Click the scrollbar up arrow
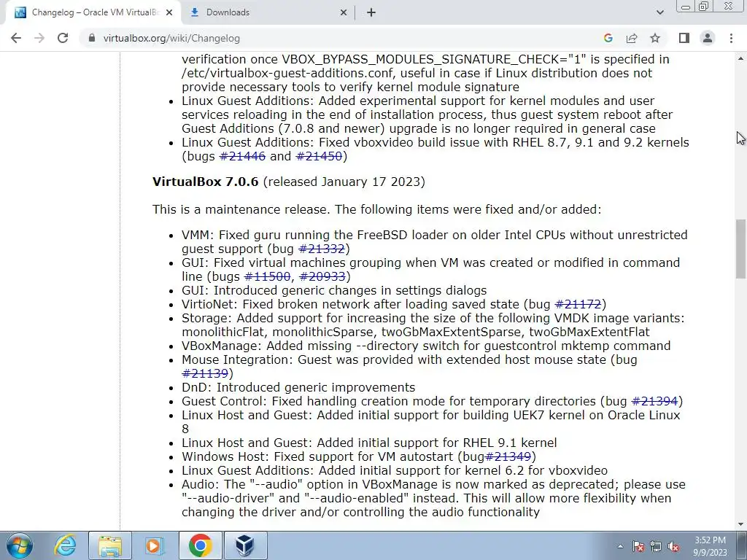The height and width of the screenshot is (560, 747). coord(740,58)
